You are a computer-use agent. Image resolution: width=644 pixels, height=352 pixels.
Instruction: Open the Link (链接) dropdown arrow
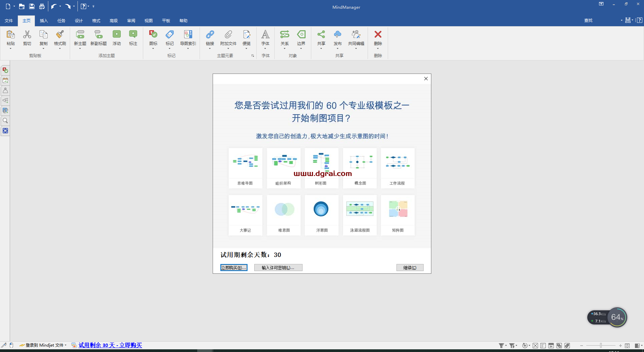pyautogui.click(x=210, y=49)
